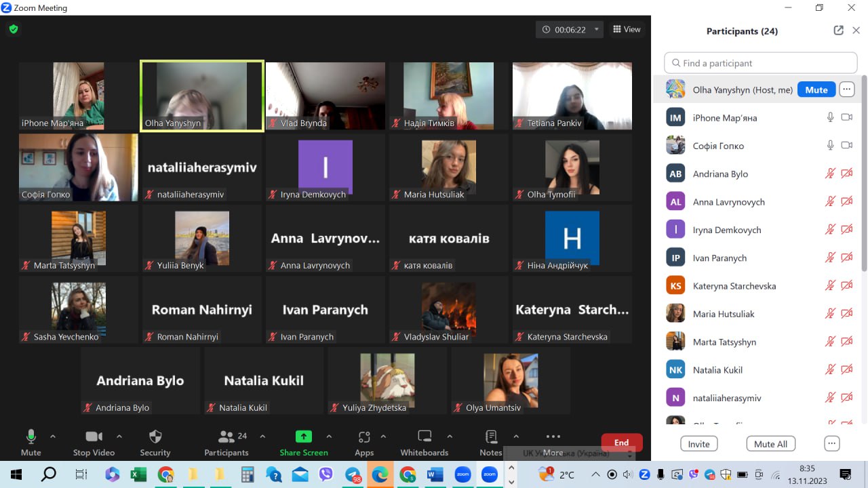Image resolution: width=868 pixels, height=488 pixels.
Task: Pop out the Participants panel
Action: point(838,30)
